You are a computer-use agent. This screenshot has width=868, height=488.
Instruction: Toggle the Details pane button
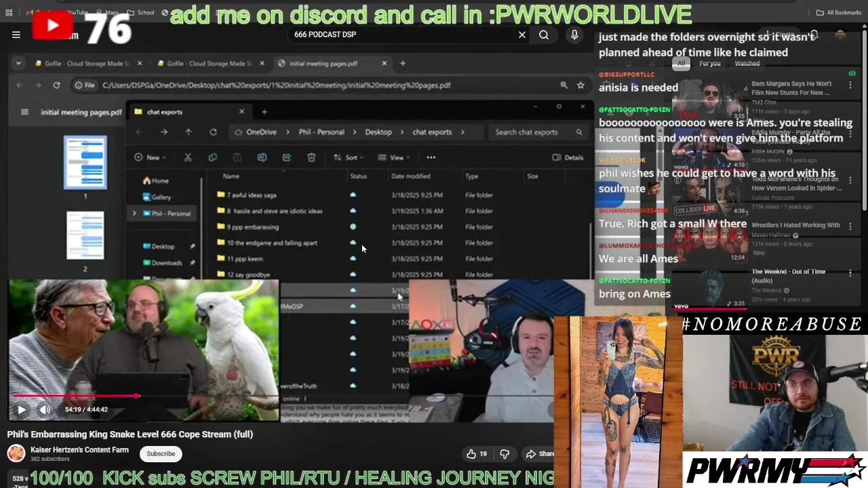click(x=568, y=157)
